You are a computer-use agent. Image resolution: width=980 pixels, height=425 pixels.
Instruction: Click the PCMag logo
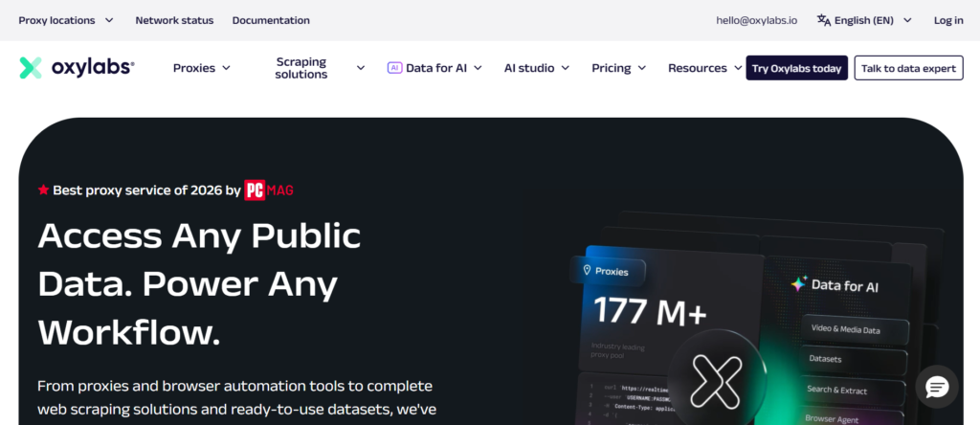(269, 190)
